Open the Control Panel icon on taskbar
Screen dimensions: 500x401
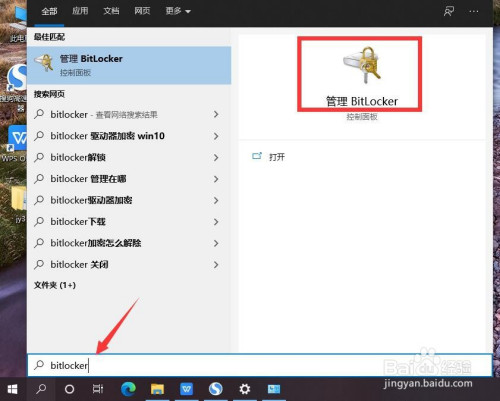[274, 389]
